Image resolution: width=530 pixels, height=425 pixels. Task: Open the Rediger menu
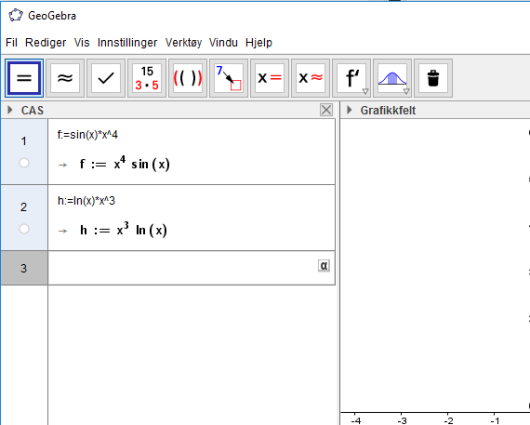pos(46,43)
